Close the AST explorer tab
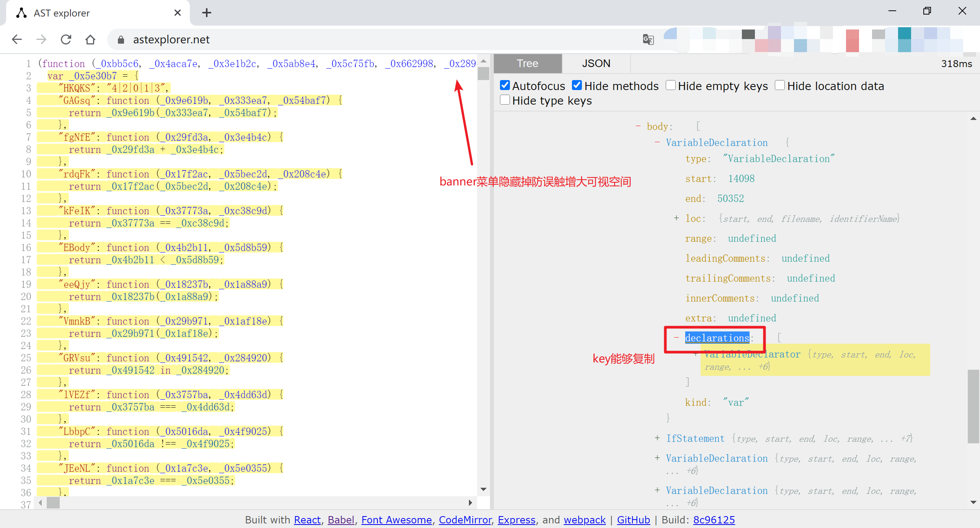The image size is (980, 528). (177, 13)
